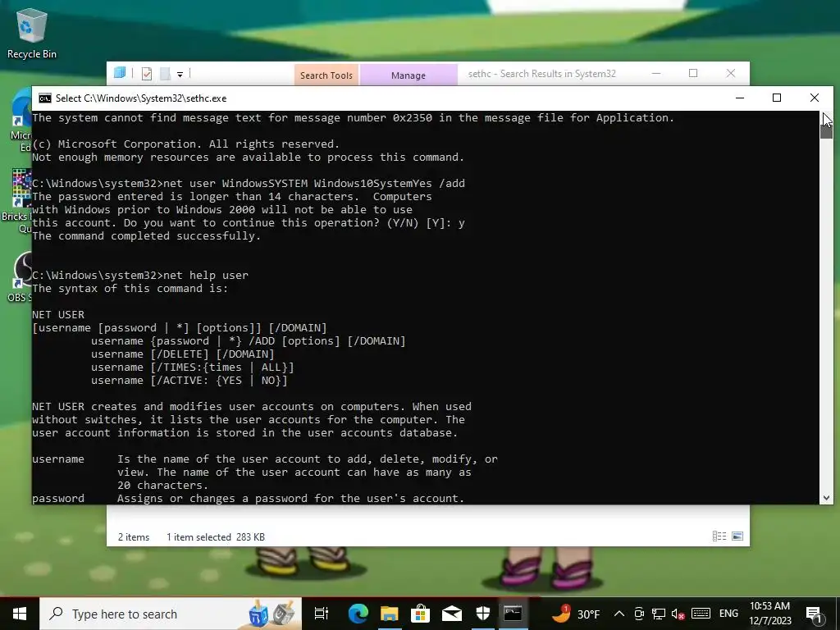Click the 'username [/DELETE] [/DOMAIN]' syntax line
This screenshot has width=840, height=630.
click(183, 354)
